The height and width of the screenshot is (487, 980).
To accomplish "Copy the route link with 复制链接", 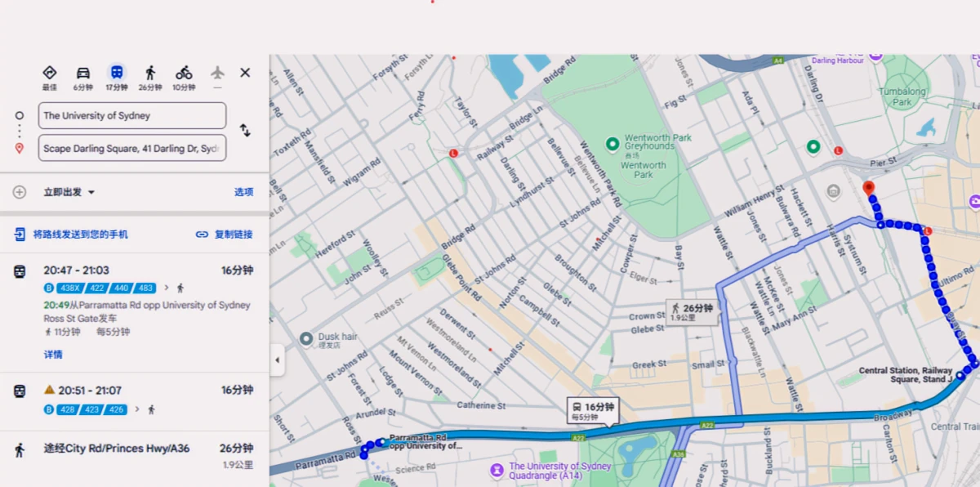I will (224, 235).
